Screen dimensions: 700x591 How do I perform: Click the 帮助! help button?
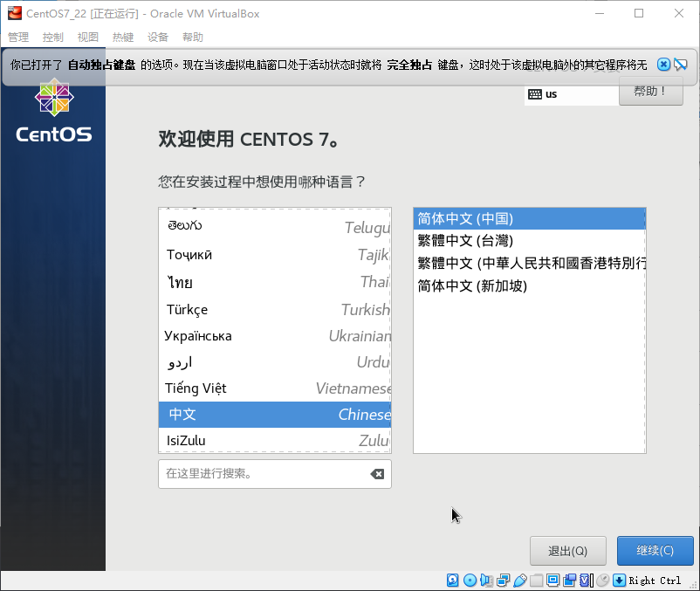[651, 92]
